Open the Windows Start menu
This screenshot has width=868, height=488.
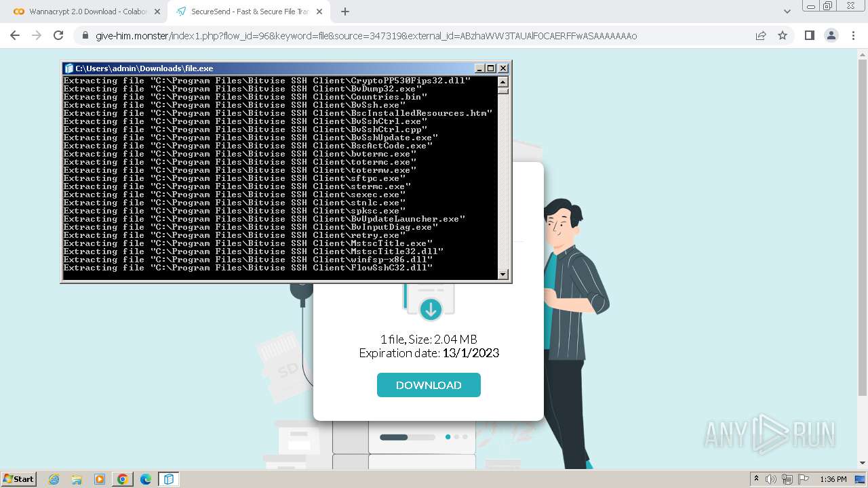pyautogui.click(x=19, y=479)
